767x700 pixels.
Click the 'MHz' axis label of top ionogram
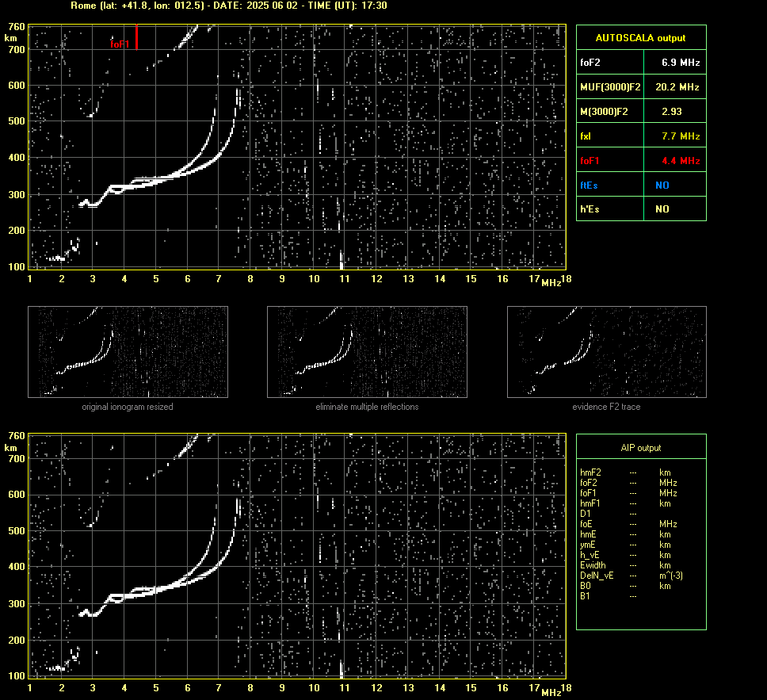pos(551,283)
